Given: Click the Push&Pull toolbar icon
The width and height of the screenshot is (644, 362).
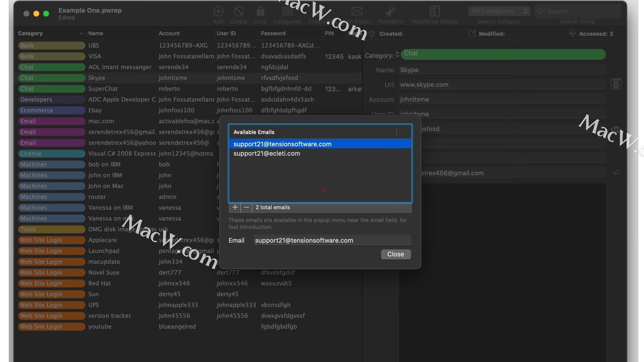Looking at the screenshot, I should coord(391,11).
